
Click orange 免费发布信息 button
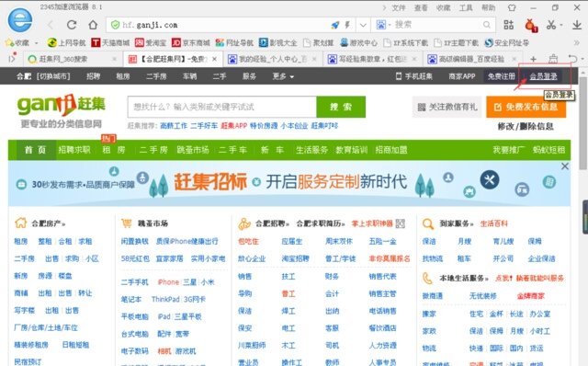tap(526, 107)
